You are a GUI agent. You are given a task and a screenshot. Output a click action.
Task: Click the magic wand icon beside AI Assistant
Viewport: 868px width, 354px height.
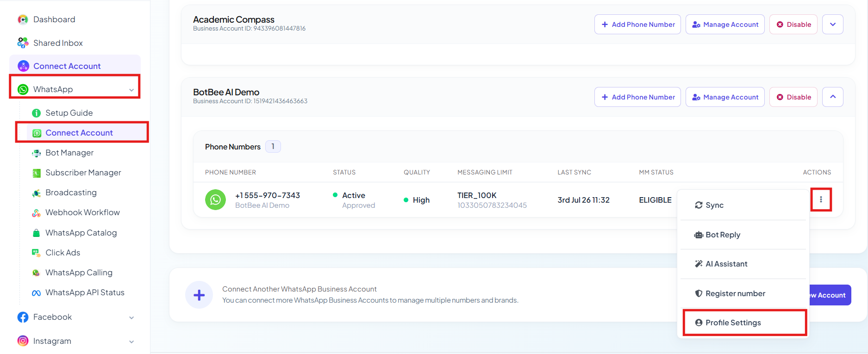click(699, 264)
